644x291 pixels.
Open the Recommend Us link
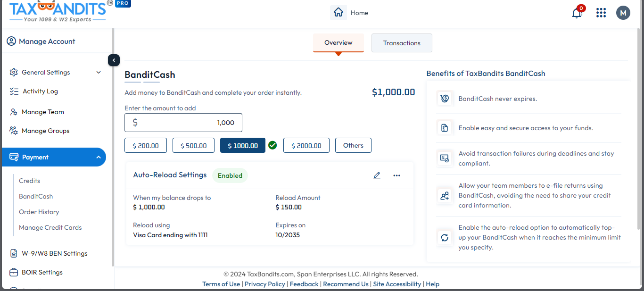pyautogui.click(x=346, y=284)
